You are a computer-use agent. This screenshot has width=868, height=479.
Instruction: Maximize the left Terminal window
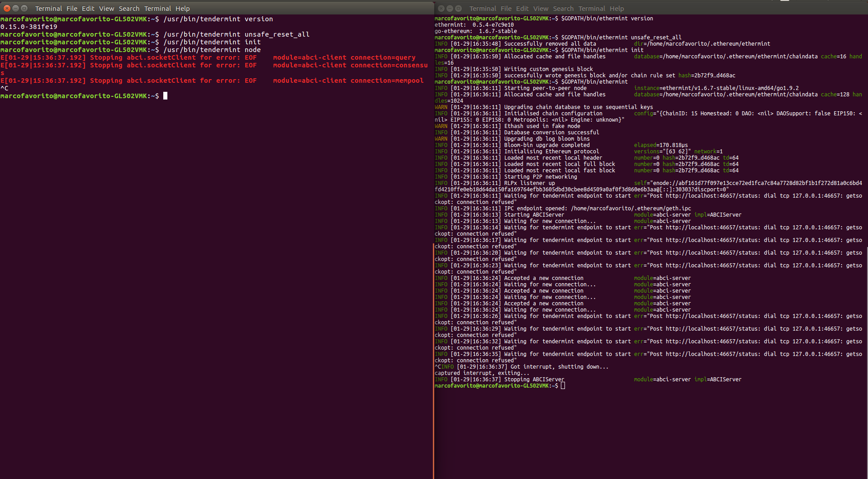[x=24, y=8]
